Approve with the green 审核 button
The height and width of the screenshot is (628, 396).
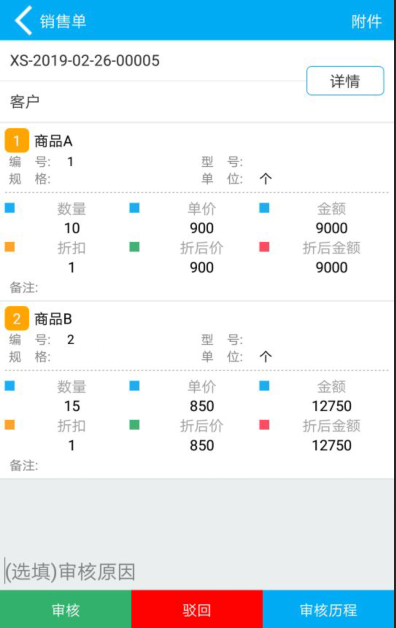coord(66,609)
